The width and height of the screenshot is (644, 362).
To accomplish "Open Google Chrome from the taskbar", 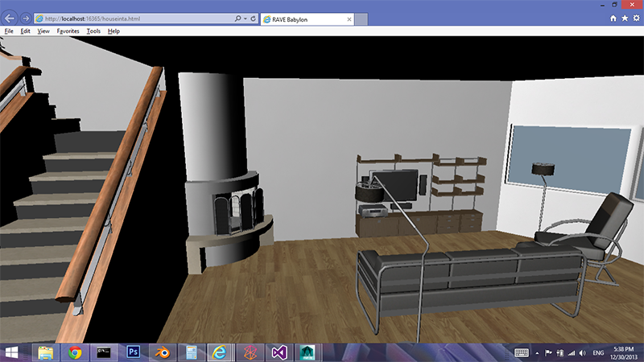I will click(x=75, y=352).
